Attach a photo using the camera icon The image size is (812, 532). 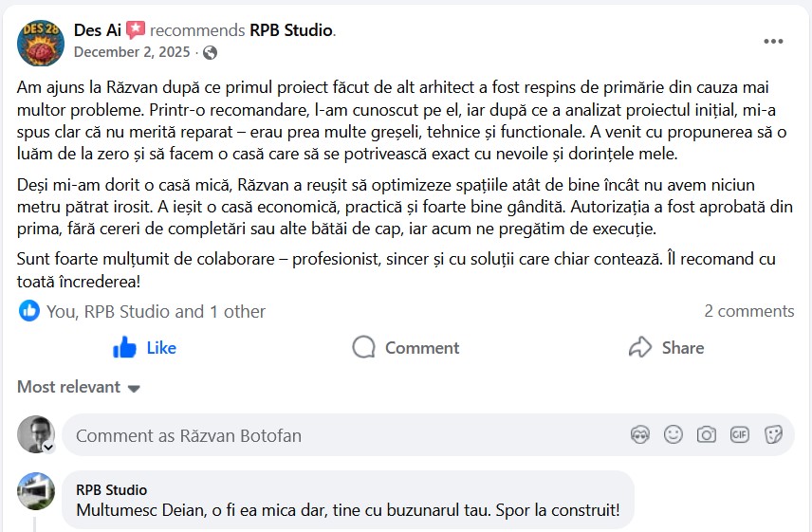click(x=707, y=434)
